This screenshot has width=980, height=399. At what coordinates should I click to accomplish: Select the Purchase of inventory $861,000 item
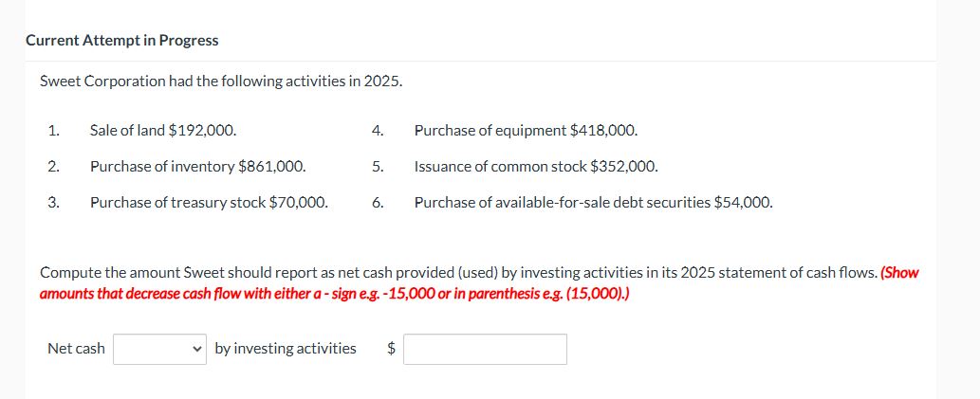click(x=198, y=167)
